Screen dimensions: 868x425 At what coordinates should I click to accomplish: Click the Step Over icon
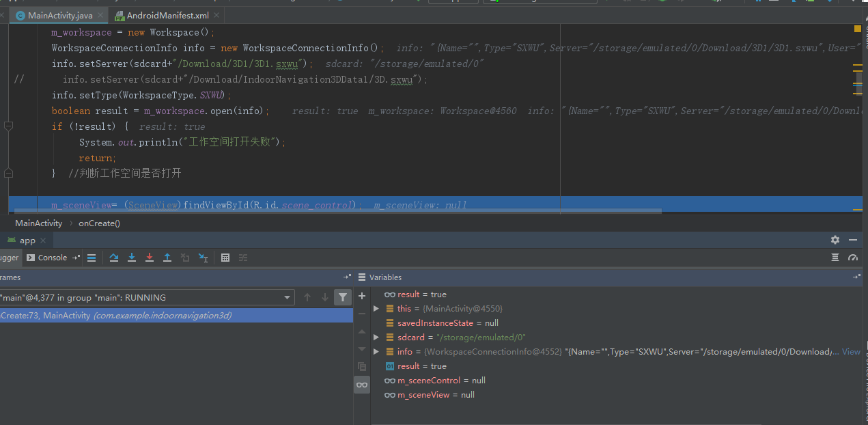(x=114, y=258)
